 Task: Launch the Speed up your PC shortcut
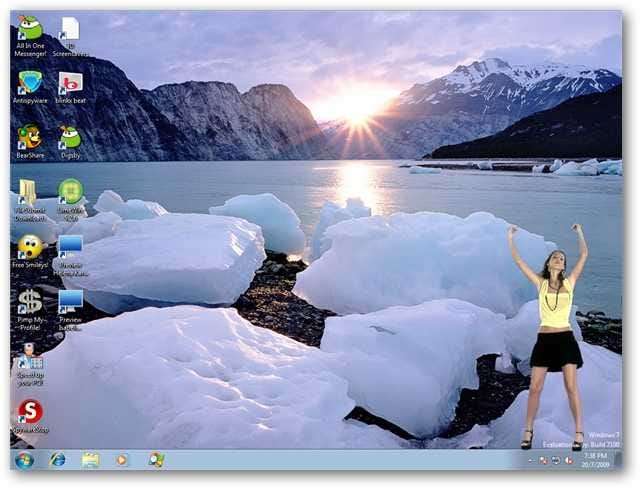(30, 365)
